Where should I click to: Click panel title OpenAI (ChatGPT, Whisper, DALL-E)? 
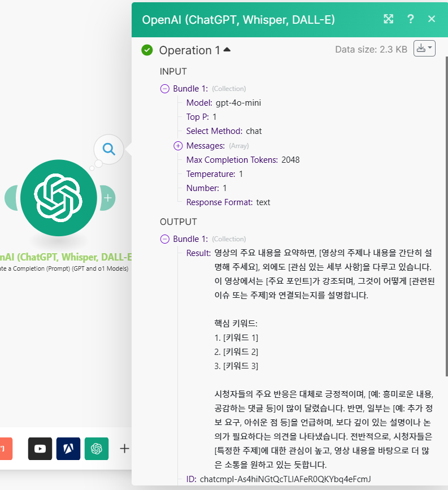[x=238, y=20]
